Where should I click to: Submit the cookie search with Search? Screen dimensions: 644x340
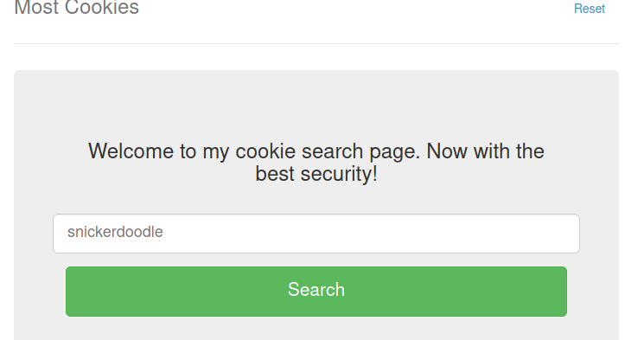[316, 292]
